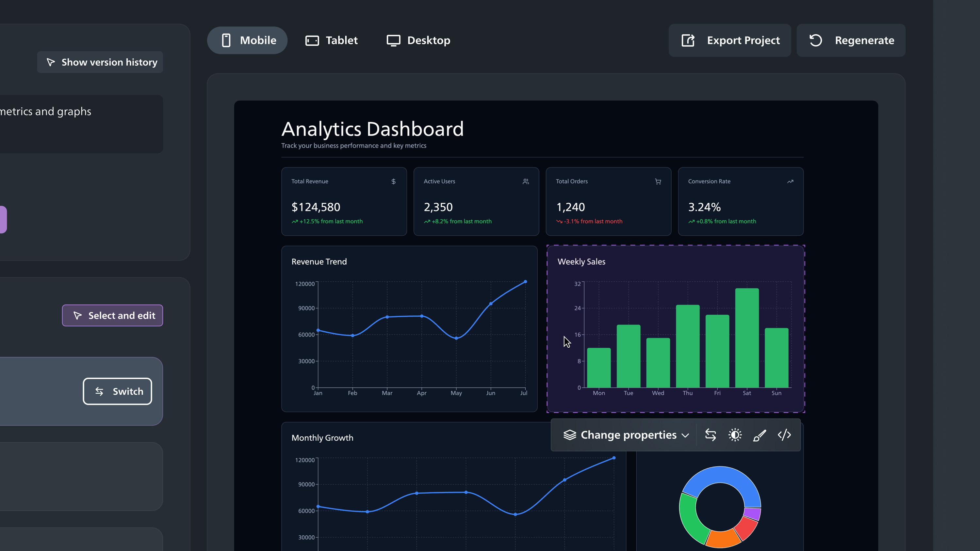Switch preview to Tablet view
The image size is (980, 551).
coord(331,40)
